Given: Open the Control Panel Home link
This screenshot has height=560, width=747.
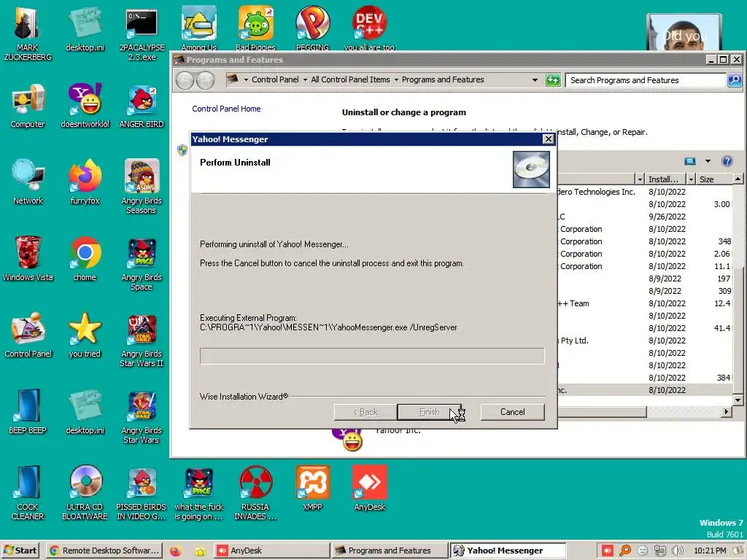Looking at the screenshot, I should [226, 109].
